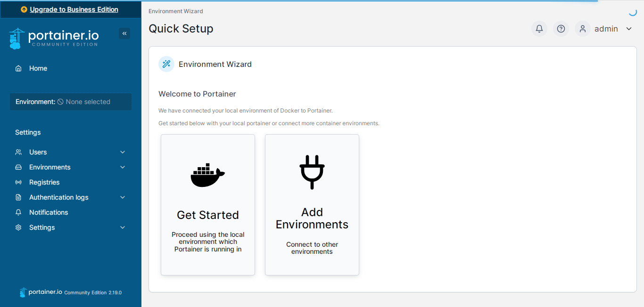
Task: Click the admin username in header
Action: click(x=606, y=29)
